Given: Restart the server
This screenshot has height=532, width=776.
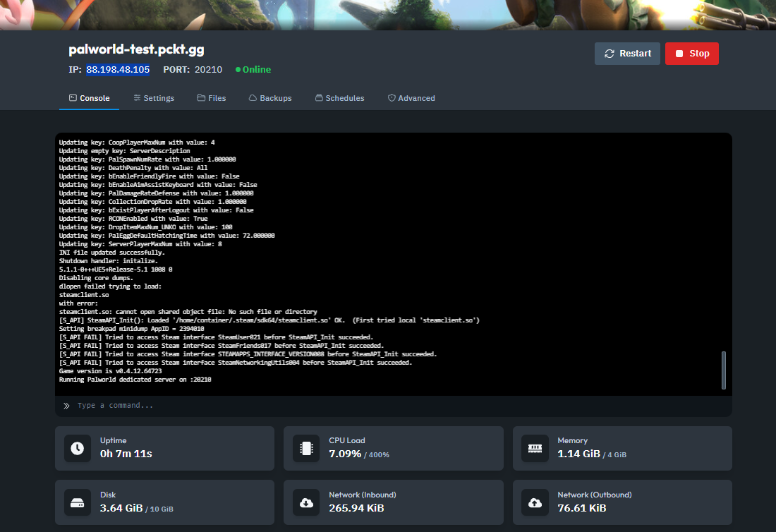Looking at the screenshot, I should [x=627, y=54].
